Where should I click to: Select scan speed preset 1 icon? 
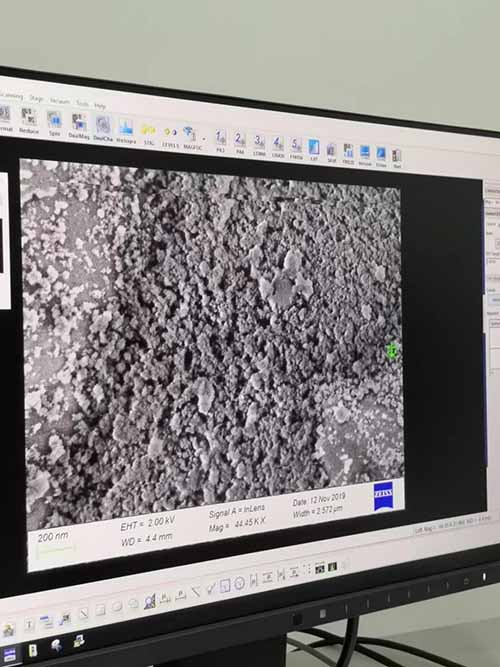click(220, 137)
